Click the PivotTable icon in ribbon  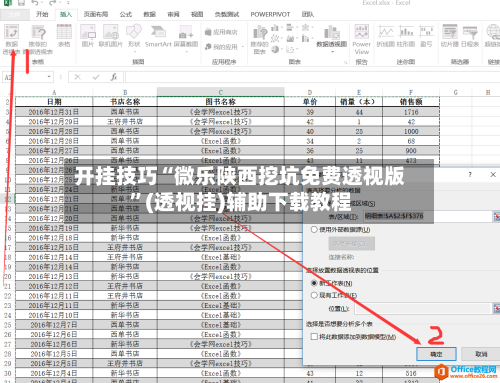coord(11,39)
